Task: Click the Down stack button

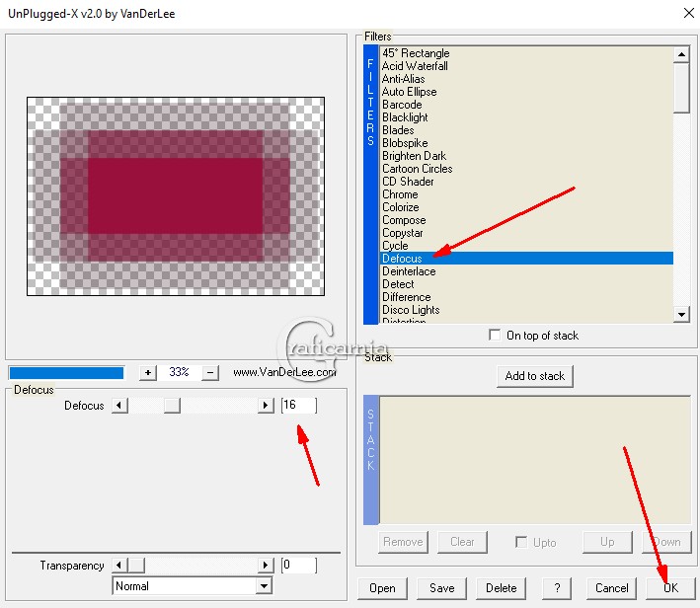Action: pos(666,542)
